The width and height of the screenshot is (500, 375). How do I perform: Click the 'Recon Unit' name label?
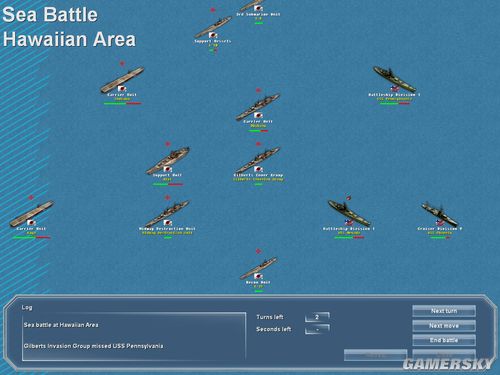click(x=258, y=282)
